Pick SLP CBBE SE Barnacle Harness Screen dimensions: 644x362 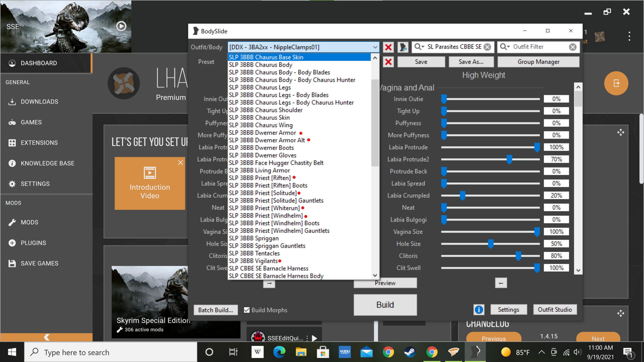(299, 268)
